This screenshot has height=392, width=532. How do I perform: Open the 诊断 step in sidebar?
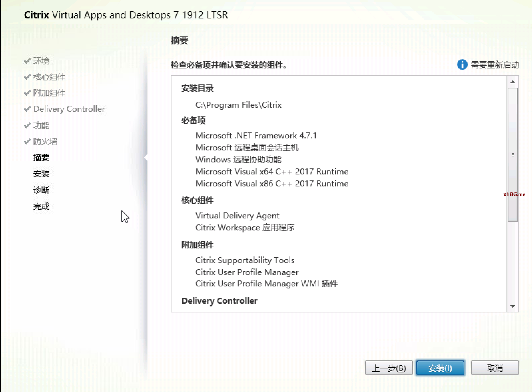(x=41, y=190)
